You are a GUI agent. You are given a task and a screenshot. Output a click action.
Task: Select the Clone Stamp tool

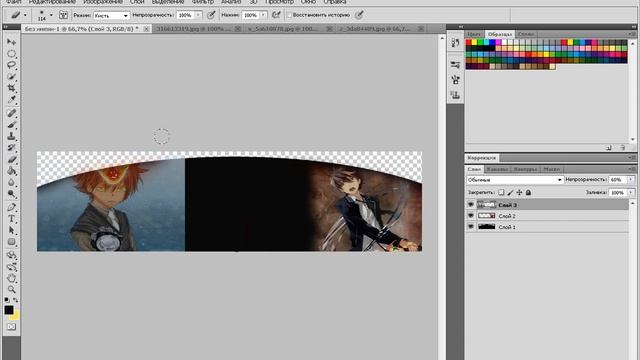pos(11,136)
